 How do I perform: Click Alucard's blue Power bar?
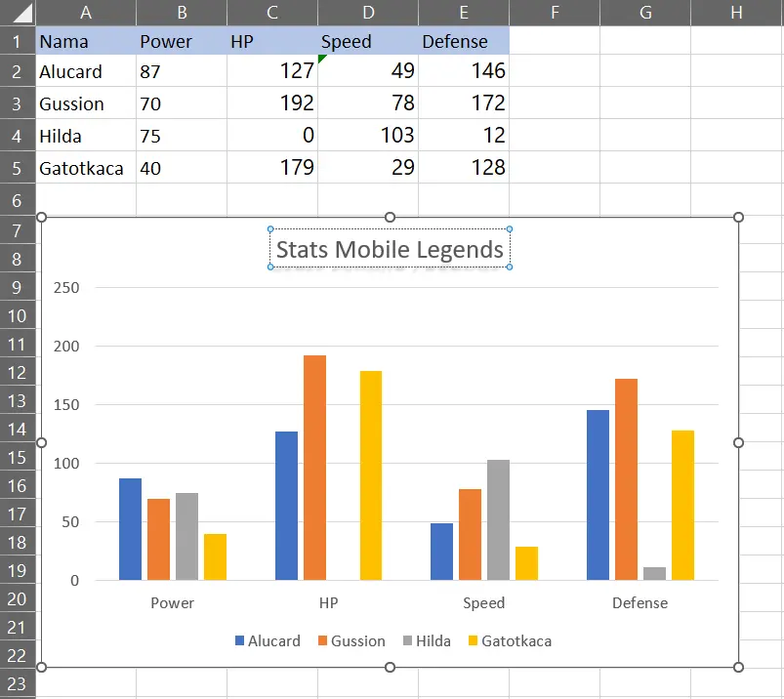pos(130,529)
